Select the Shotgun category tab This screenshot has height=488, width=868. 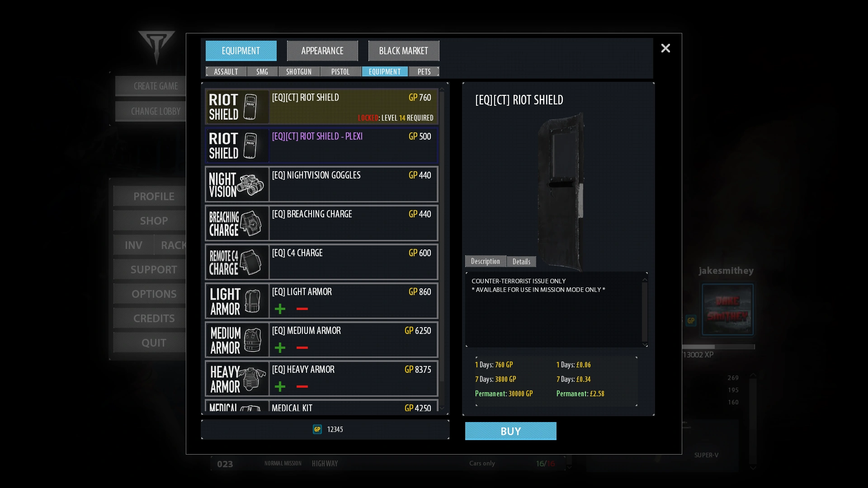coord(299,71)
